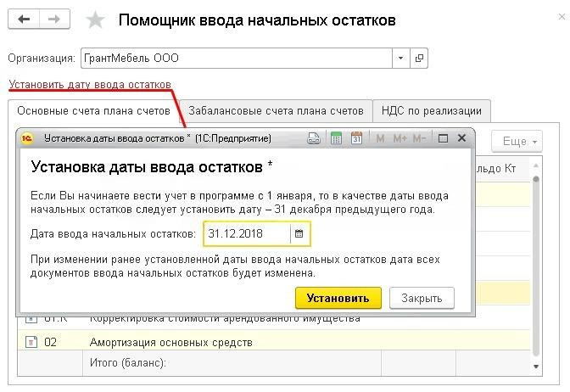Select the 02 Амортизация основных средств row
The width and height of the screenshot is (570, 392).
pyautogui.click(x=274, y=342)
